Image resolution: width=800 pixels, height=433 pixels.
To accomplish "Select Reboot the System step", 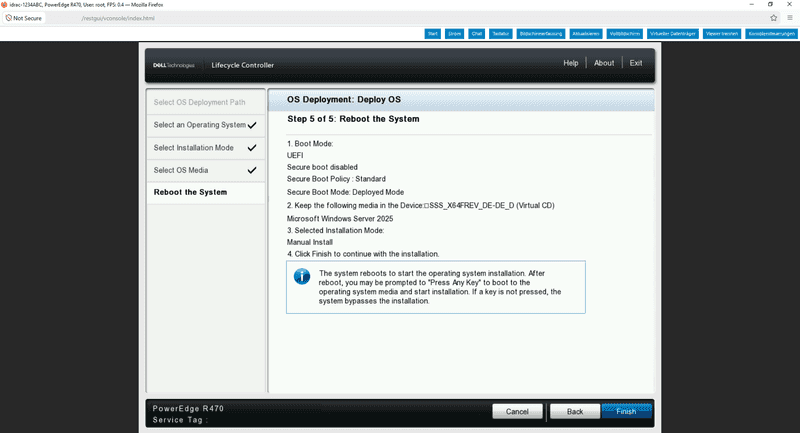I will [x=206, y=192].
